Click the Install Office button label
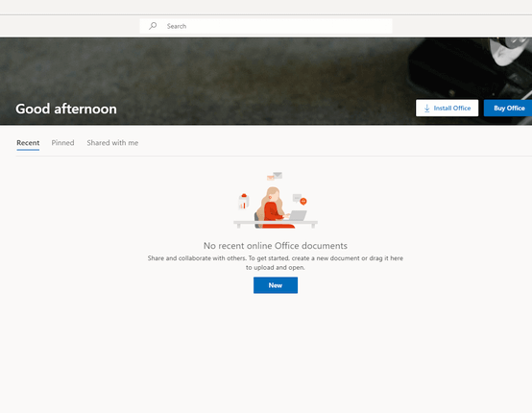Viewport: 532px width, 413px height. point(452,109)
